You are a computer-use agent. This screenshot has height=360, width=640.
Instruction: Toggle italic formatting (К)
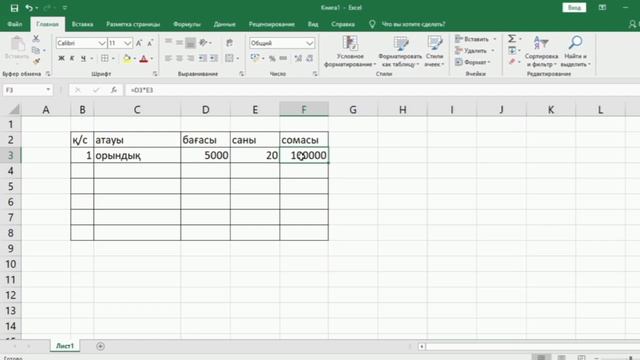(72, 58)
